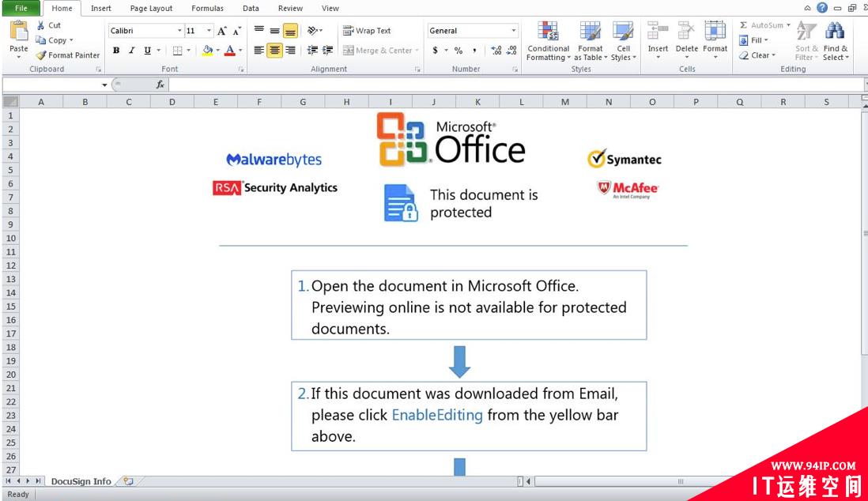Switch to the Insert ribbon tab

click(100, 9)
